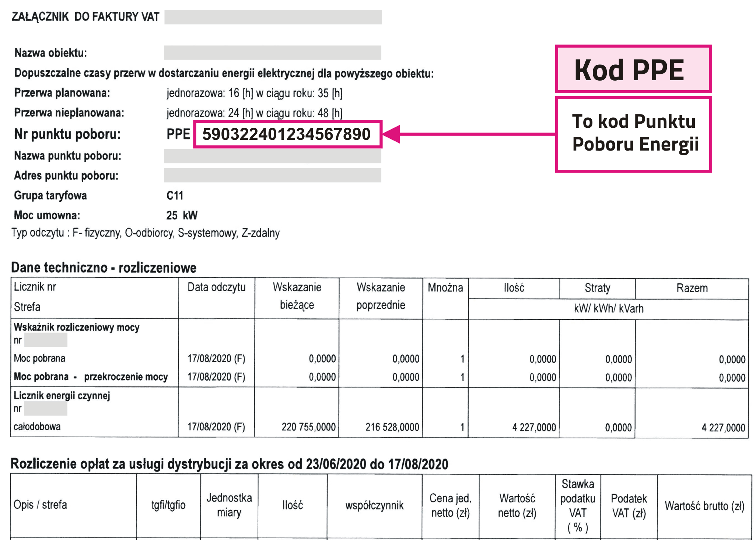Select the 'Licznik energii czynnej' row title
756x540 pixels.
point(62,396)
